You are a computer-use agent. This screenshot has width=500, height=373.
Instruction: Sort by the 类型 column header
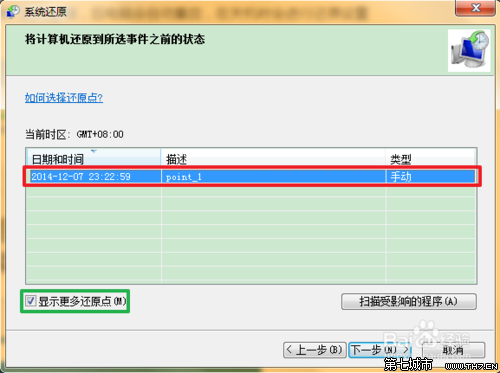point(431,159)
